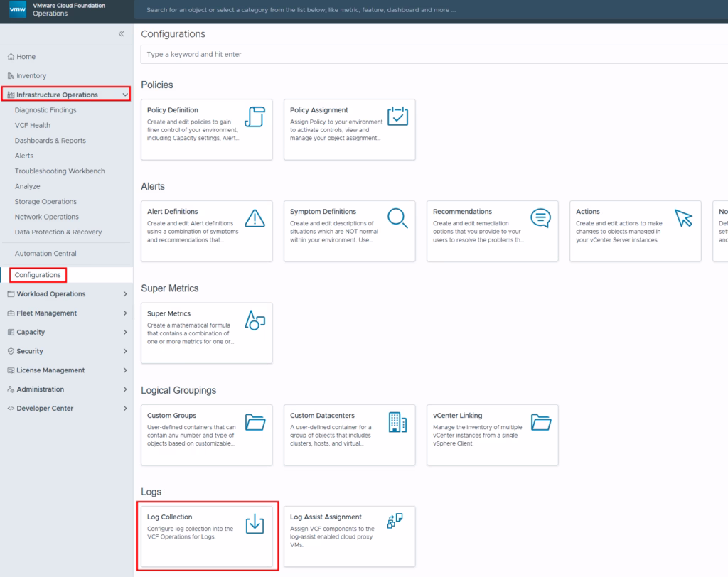Click the Policy Assignment calendar-check icon
The height and width of the screenshot is (577, 728).
tap(397, 117)
